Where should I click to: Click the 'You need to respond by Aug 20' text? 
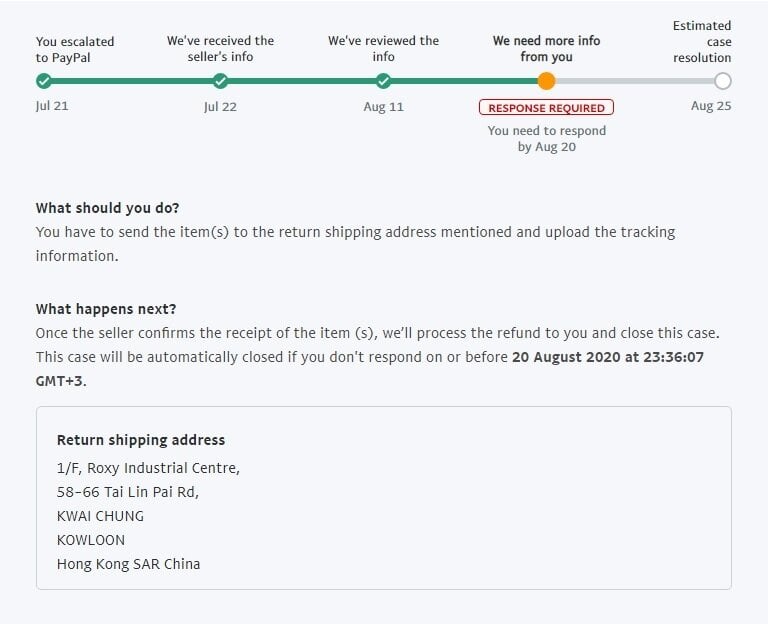coord(546,139)
